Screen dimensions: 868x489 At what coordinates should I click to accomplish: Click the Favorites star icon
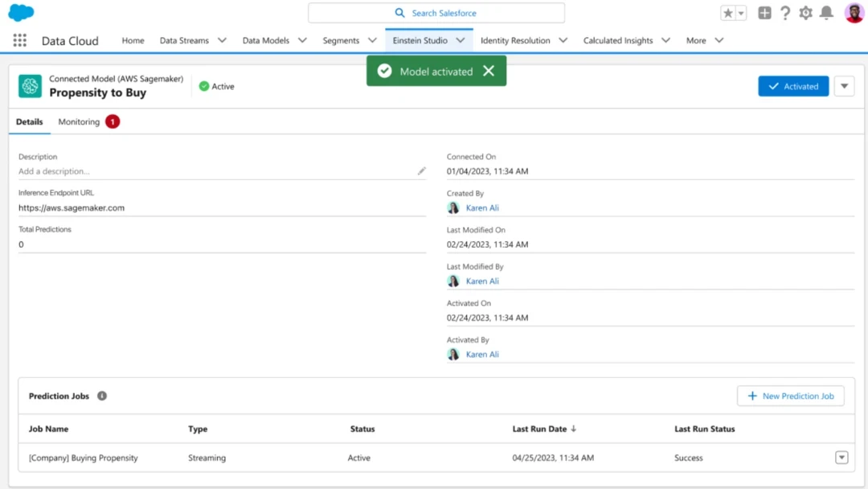point(727,14)
